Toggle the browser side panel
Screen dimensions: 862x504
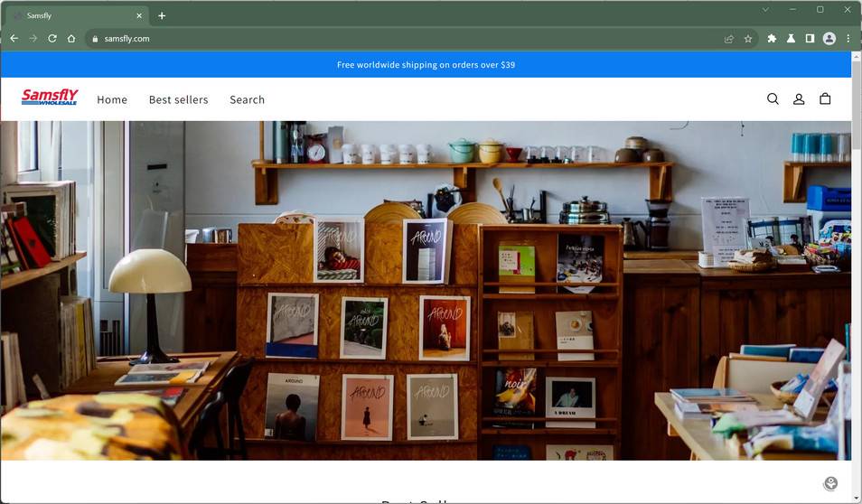(810, 39)
